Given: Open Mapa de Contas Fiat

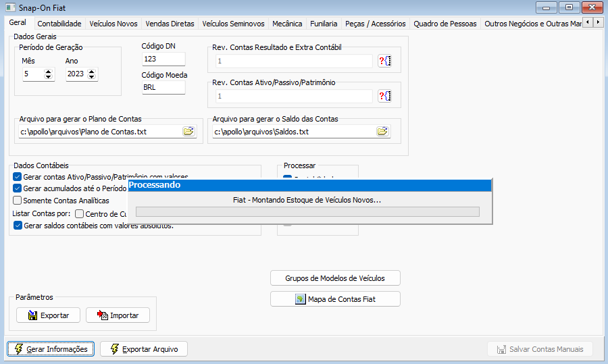Looking at the screenshot, I should coord(335,299).
